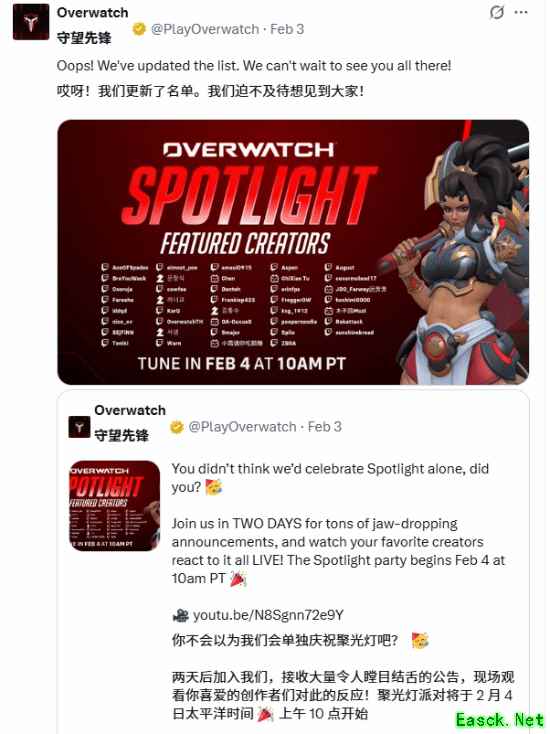The width and height of the screenshot is (550, 734).
Task: Click the movie camera emoji before the link
Action: click(180, 615)
